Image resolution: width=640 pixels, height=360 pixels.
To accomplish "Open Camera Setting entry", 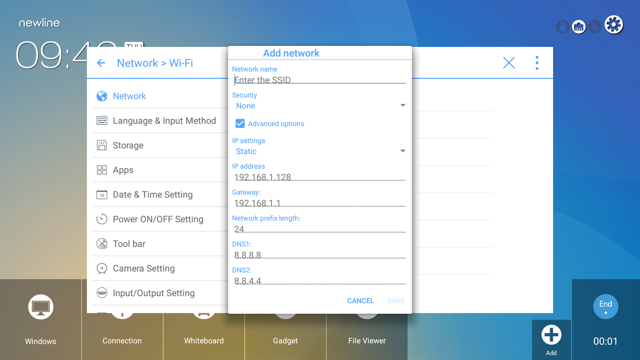I will 160,268.
